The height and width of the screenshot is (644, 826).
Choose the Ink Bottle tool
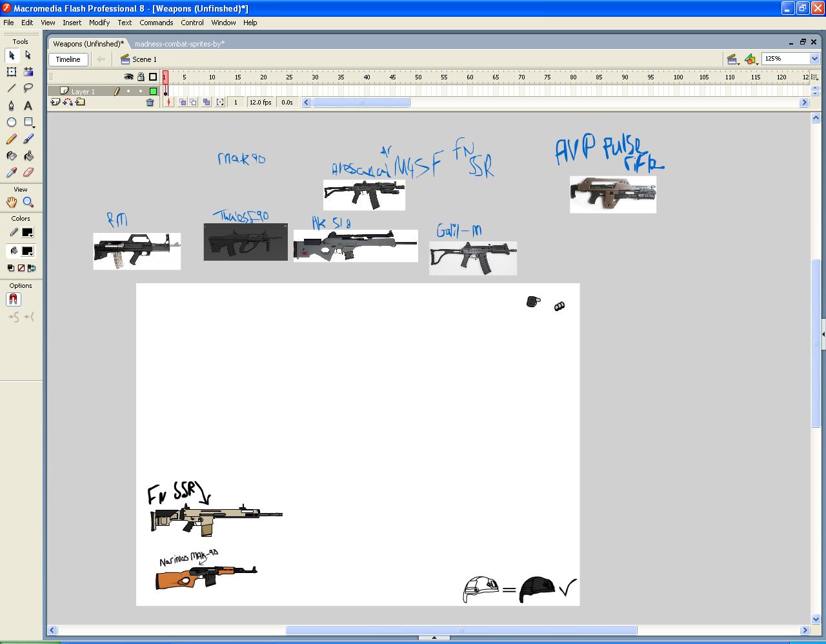tap(12, 156)
